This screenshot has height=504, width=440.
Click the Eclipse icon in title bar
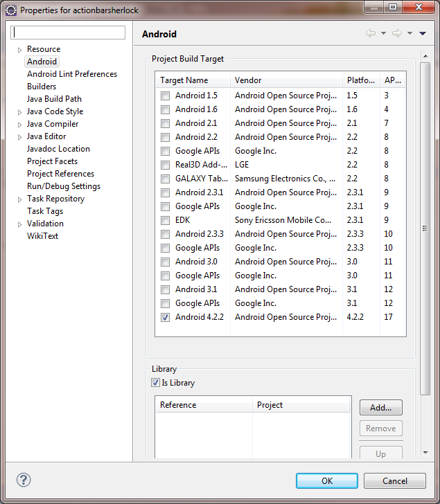pos(10,10)
